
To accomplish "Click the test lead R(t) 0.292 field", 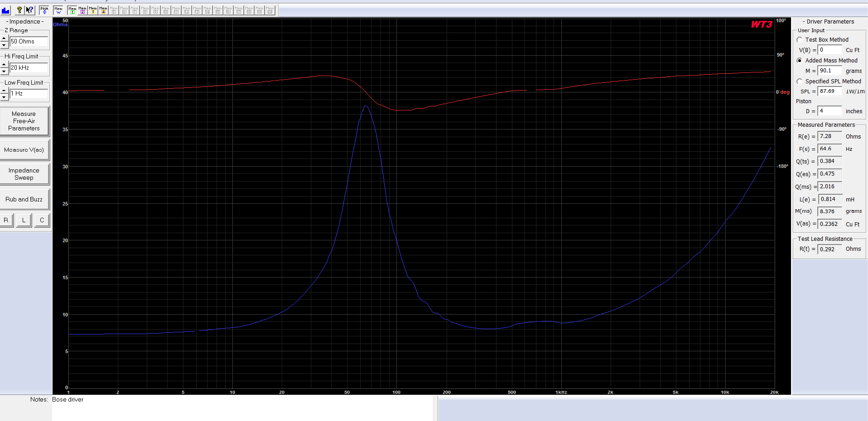I will pyautogui.click(x=830, y=249).
